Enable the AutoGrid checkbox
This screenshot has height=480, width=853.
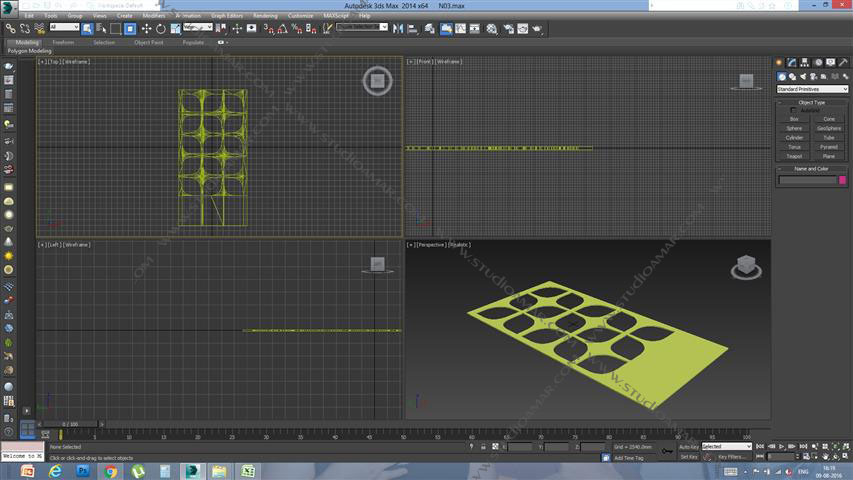click(x=793, y=110)
